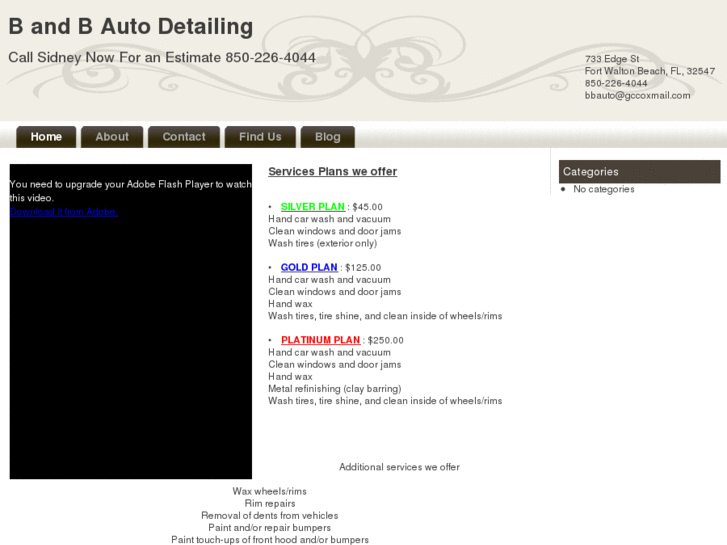Click Removal of dents from vehicles line
The image size is (727, 545).
(x=269, y=515)
